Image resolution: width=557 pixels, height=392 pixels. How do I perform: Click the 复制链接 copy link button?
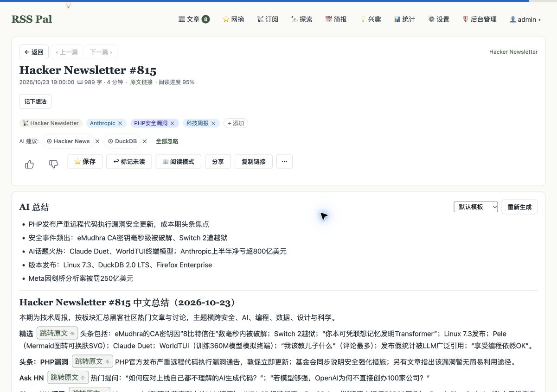254,162
